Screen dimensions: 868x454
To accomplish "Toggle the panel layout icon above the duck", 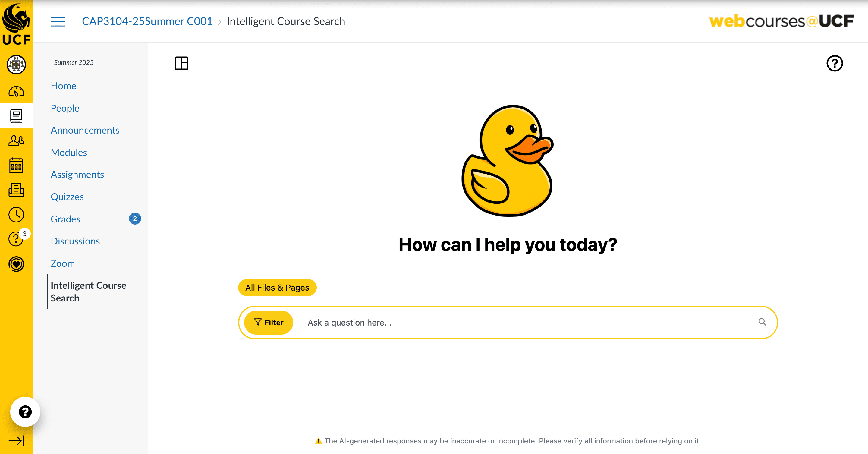I will point(181,63).
